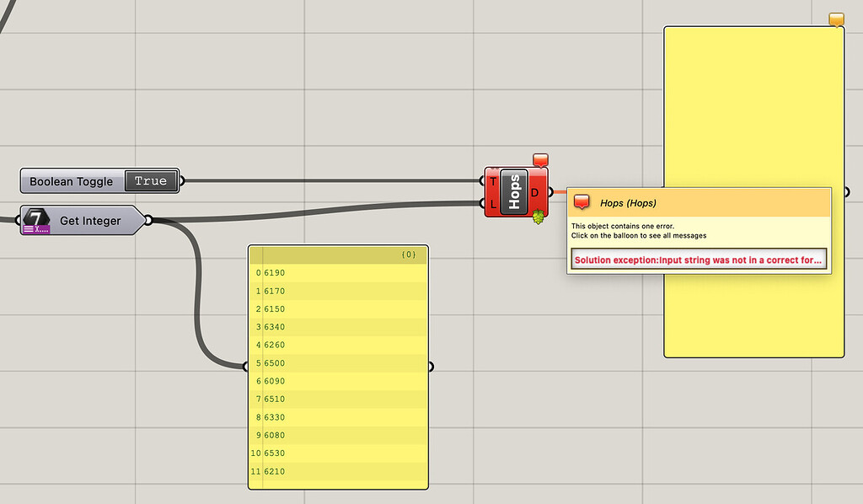863x504 pixels.
Task: Click the yellow balloon icon at top right
Action: point(835,19)
